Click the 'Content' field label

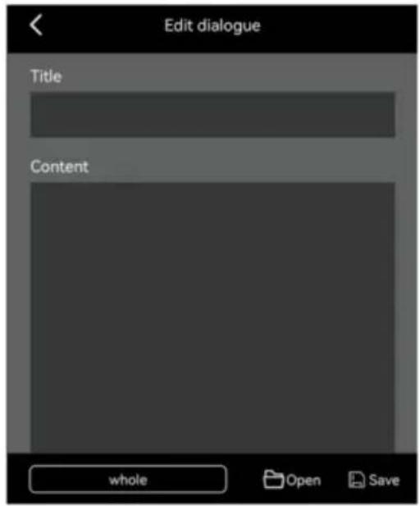pos(59,166)
